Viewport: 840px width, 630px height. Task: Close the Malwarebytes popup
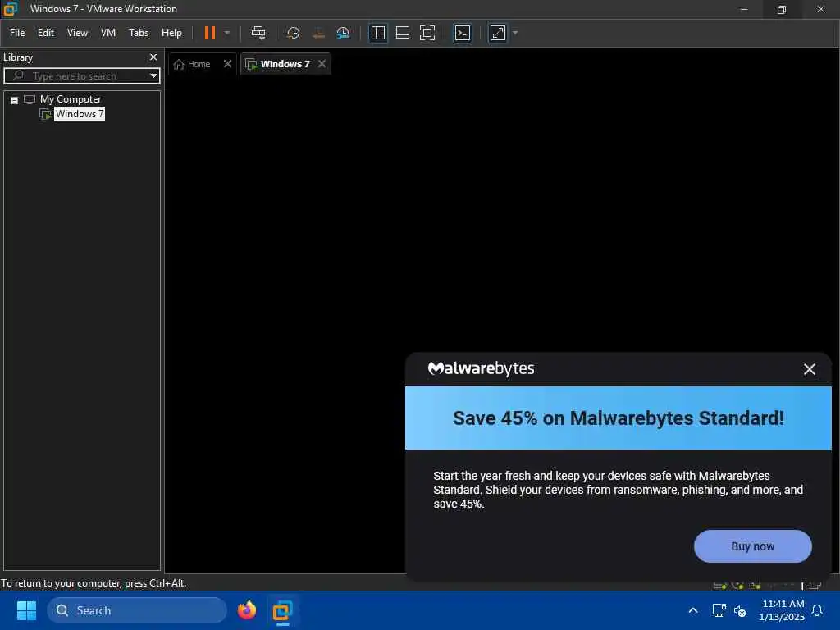pos(810,369)
